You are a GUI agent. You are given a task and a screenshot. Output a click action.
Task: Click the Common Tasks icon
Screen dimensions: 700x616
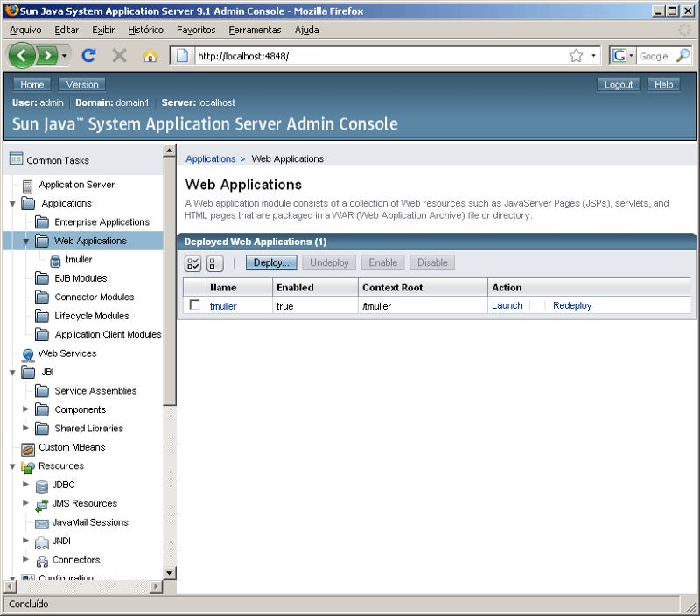(16, 158)
